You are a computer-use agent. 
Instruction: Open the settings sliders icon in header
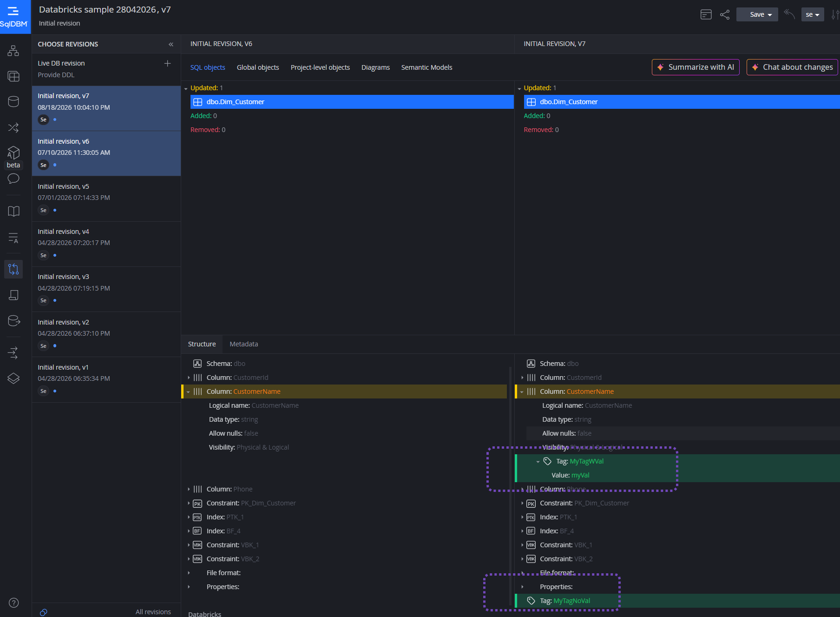coord(835,14)
